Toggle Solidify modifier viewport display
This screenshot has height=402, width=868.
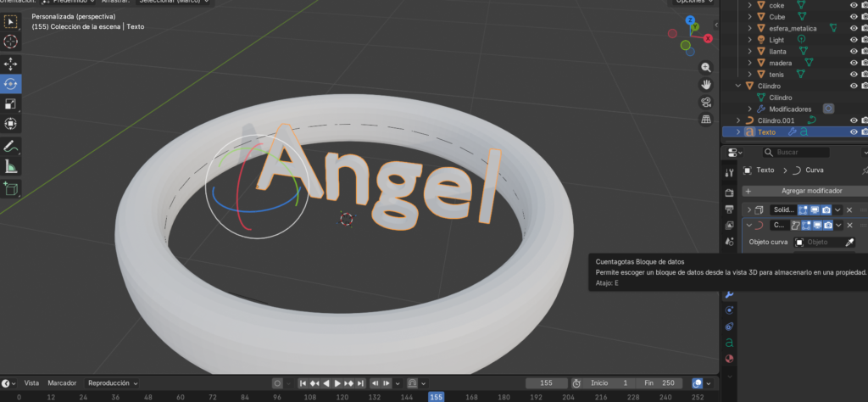(815, 209)
